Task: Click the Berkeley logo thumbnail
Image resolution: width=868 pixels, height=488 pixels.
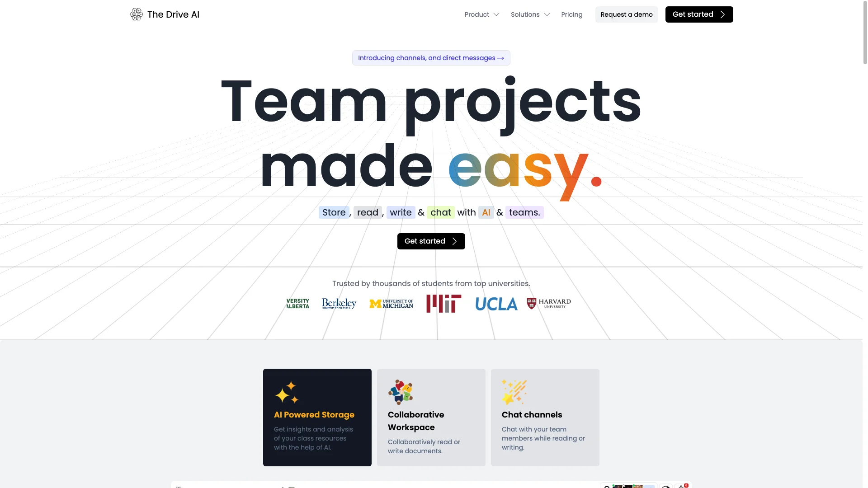Action: pos(339,303)
